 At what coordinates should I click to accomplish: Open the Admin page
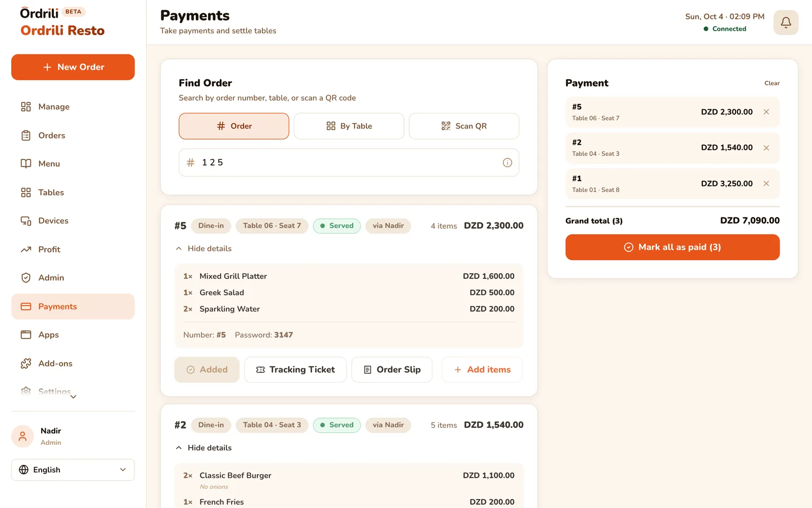tap(73, 278)
